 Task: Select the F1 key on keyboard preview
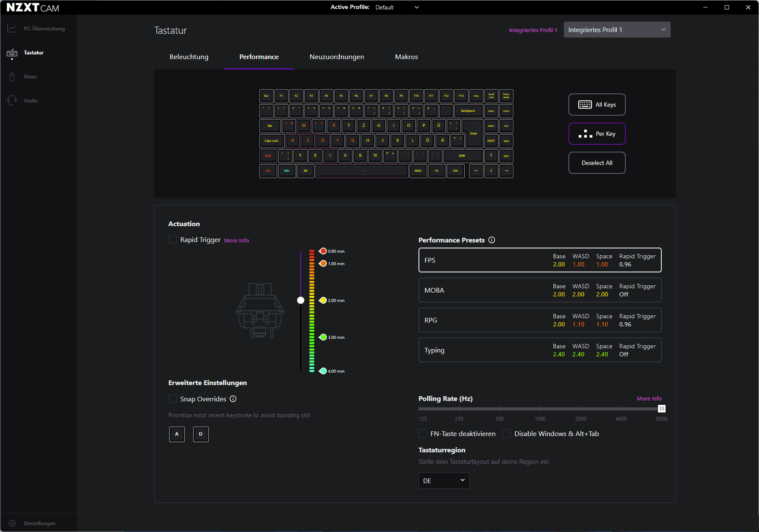coord(281,96)
